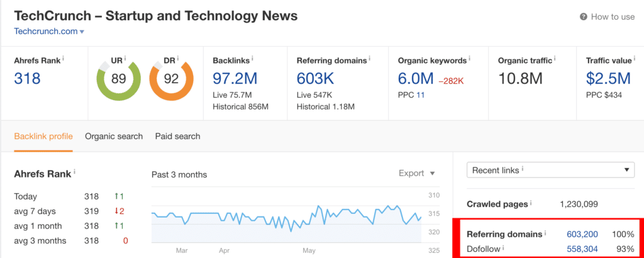This screenshot has width=644, height=258.
Task: Open the Organic keywords count 6.0M
Action: click(x=416, y=78)
